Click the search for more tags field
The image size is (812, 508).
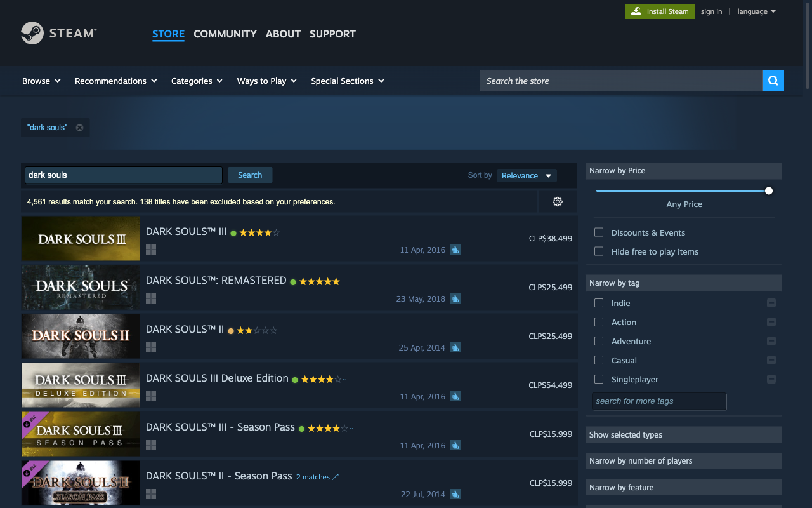[x=659, y=401]
